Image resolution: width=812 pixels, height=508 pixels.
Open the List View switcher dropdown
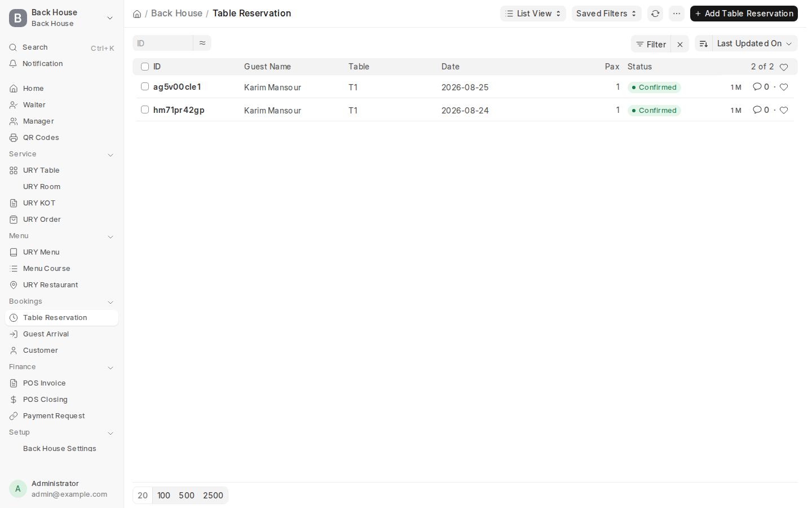533,14
